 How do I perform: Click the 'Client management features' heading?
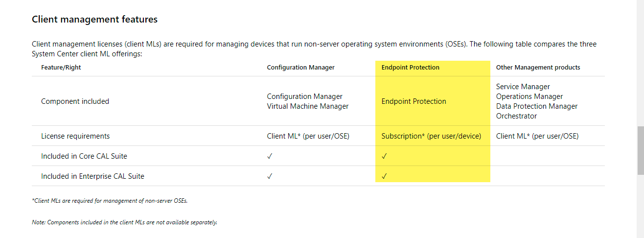[x=94, y=20]
